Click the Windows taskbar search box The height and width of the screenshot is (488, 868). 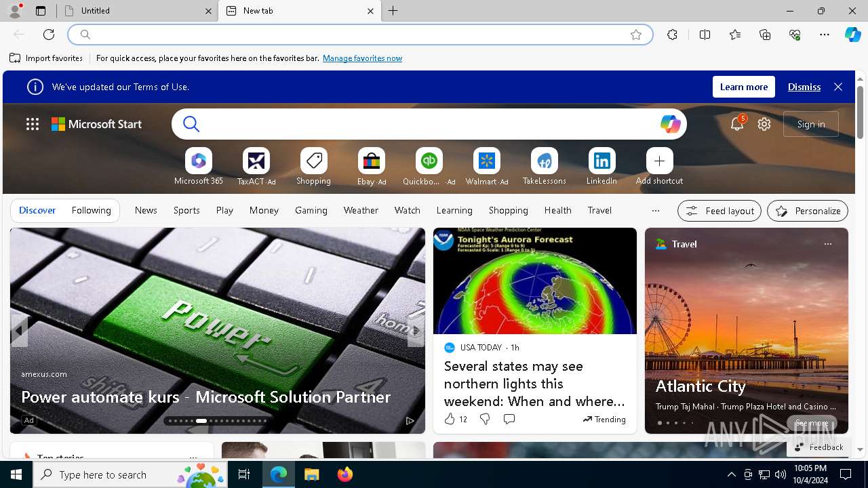click(130, 474)
